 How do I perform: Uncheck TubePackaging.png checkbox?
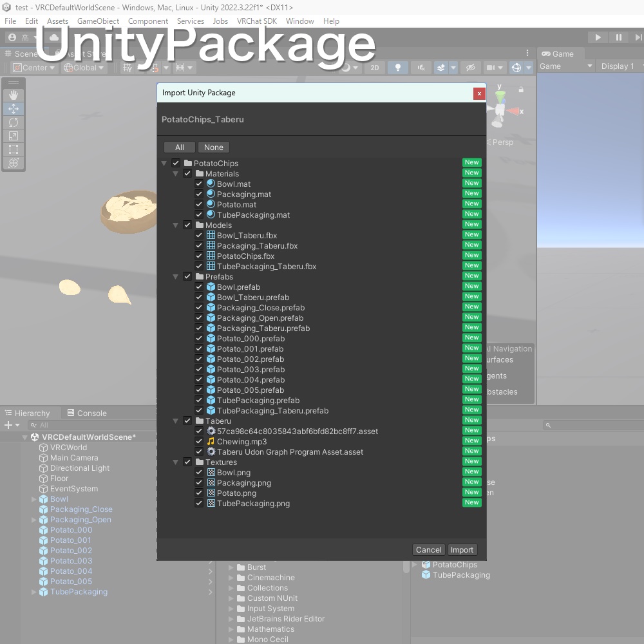(x=199, y=503)
